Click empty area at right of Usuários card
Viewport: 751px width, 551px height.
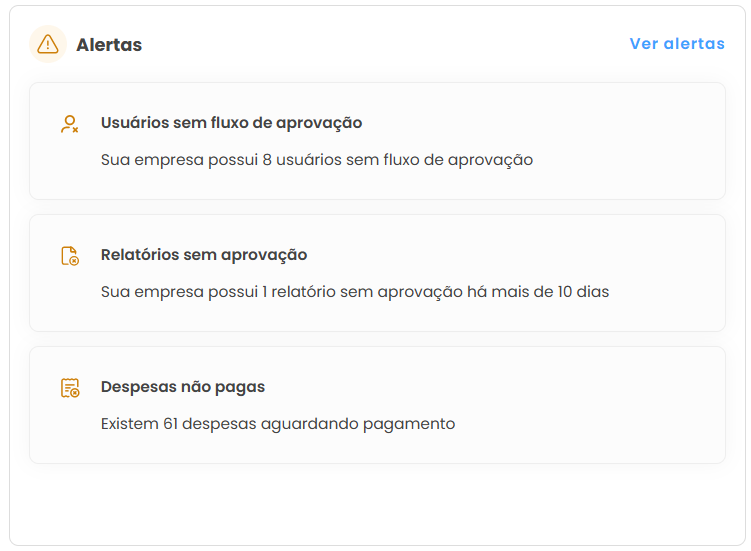pyautogui.click(x=632, y=141)
